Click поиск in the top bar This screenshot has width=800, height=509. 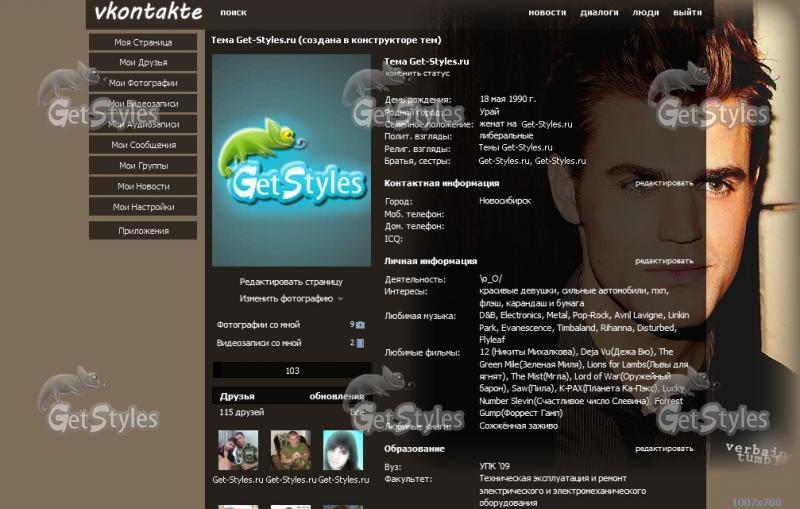pos(233,12)
